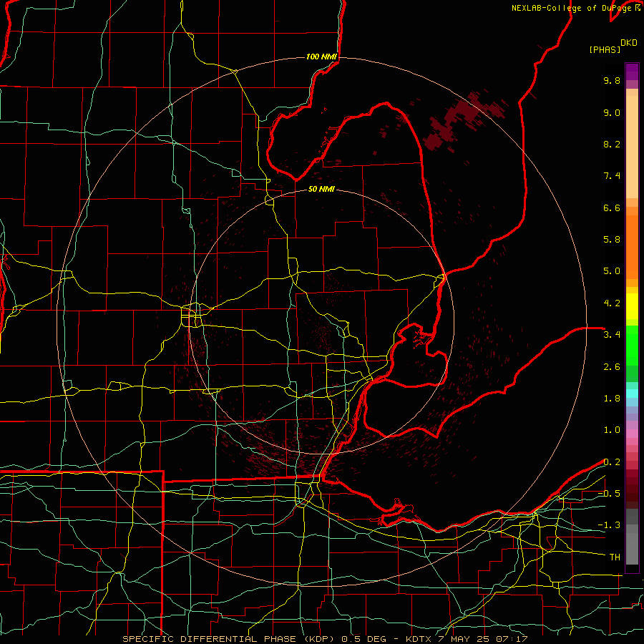Click the 4.2 scale value
The image size is (644, 644).
pyautogui.click(x=612, y=303)
